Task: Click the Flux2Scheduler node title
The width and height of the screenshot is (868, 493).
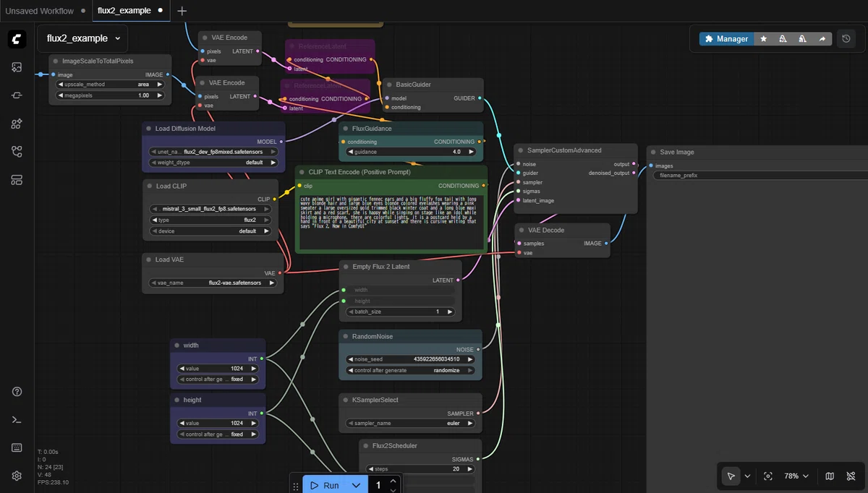Action: coord(395,446)
